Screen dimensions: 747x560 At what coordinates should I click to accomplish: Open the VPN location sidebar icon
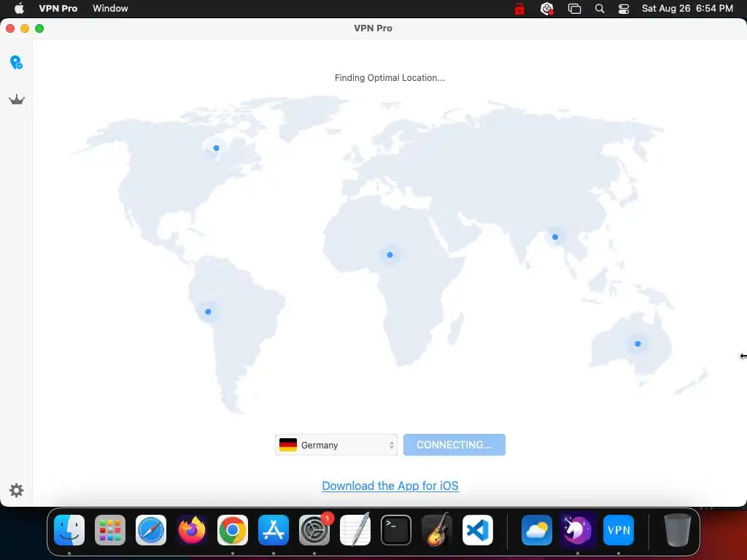16,63
